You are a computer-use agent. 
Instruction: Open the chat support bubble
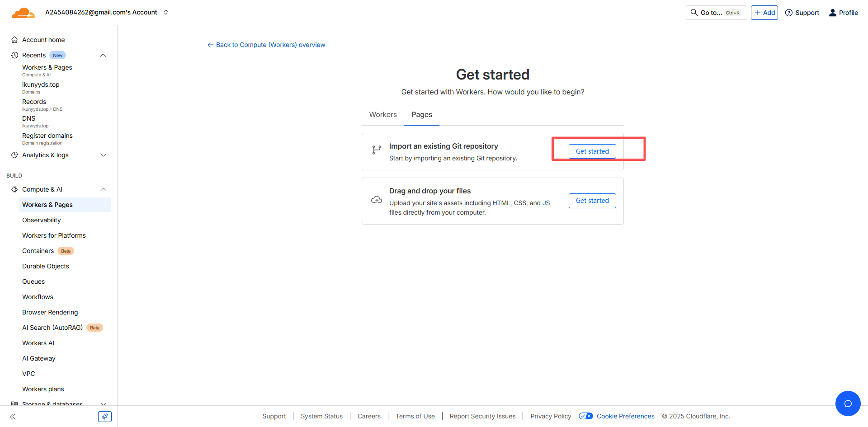pyautogui.click(x=848, y=404)
